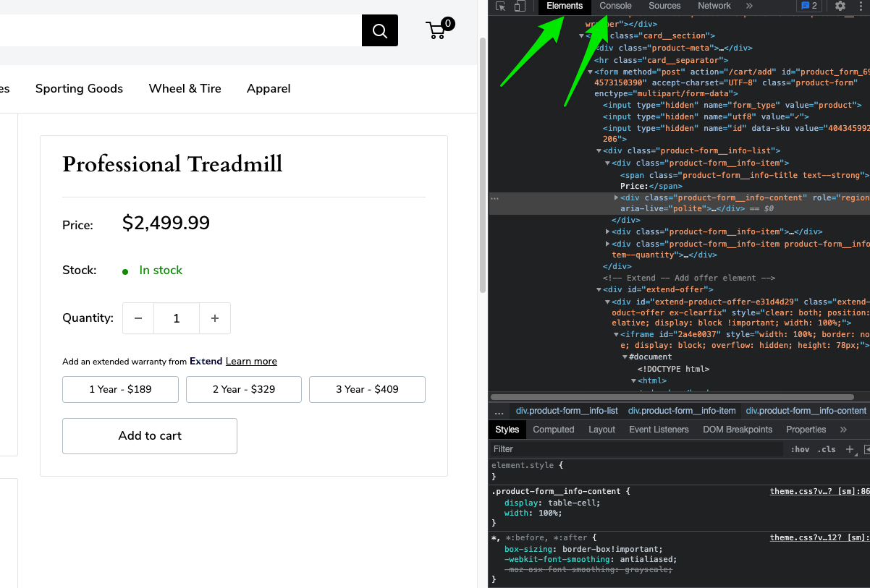Click the Styles Filter input

coord(637,449)
